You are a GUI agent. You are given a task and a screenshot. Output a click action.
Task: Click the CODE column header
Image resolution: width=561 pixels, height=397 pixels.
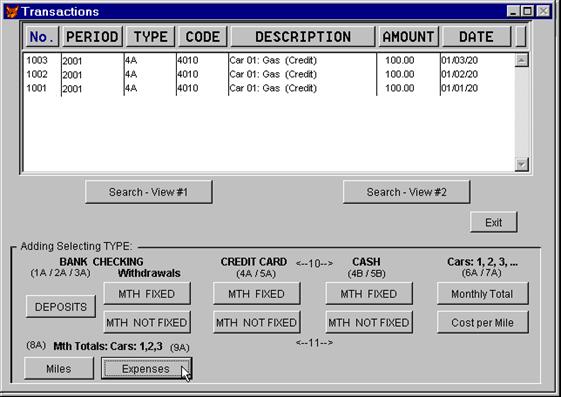pos(203,36)
